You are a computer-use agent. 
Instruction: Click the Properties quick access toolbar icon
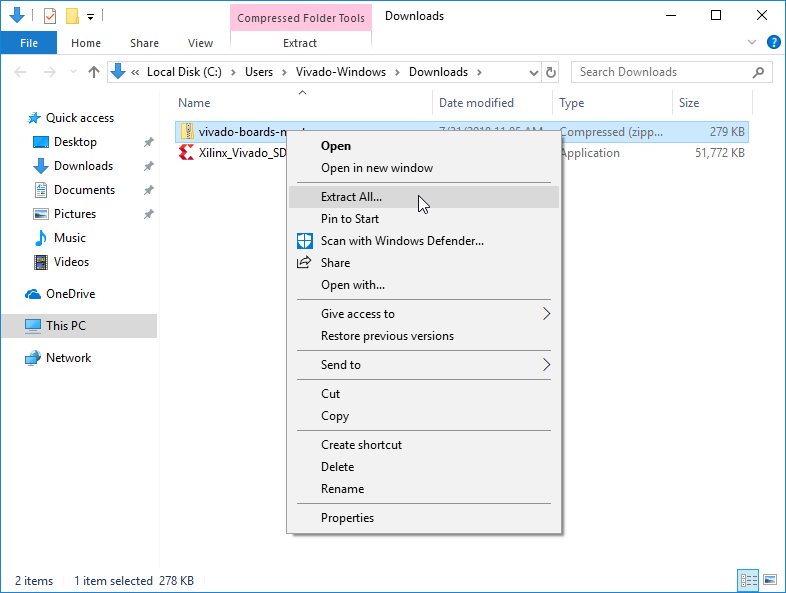coord(50,16)
